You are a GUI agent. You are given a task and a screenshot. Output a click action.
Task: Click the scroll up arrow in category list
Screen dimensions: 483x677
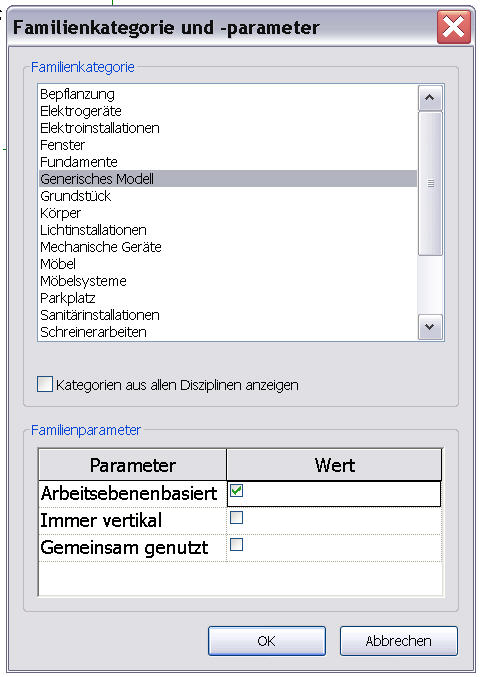[x=430, y=98]
